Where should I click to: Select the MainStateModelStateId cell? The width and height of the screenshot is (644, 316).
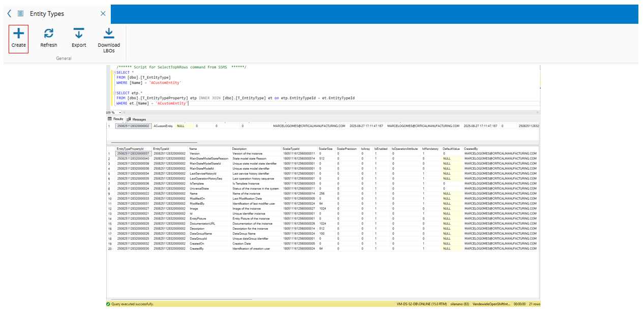(x=209, y=164)
